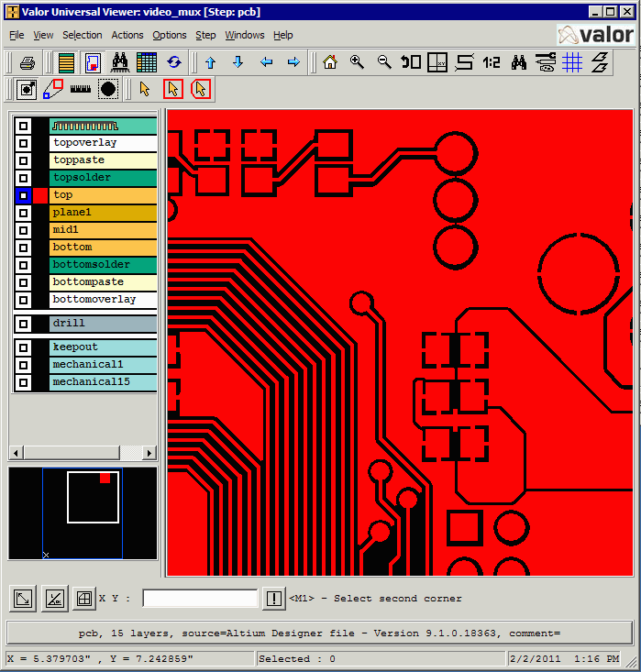The image size is (641, 672).
Task: Select the ruler measure tool
Action: (80, 89)
